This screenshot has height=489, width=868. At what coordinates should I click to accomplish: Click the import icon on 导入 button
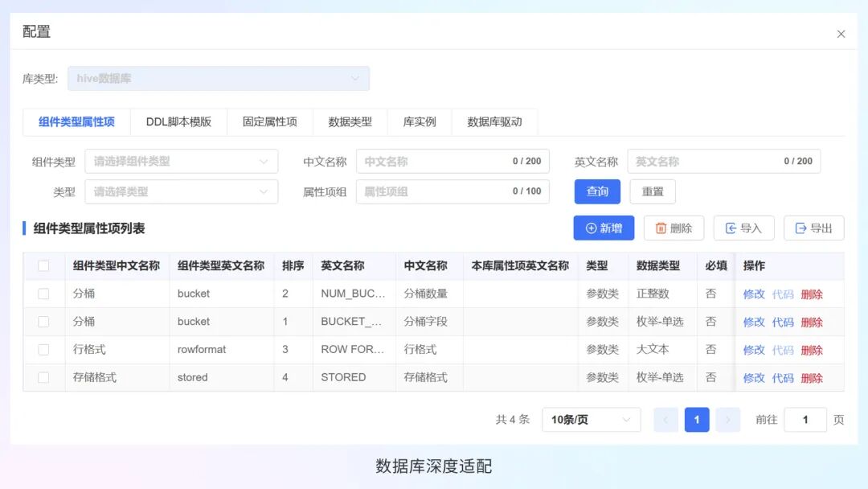pyautogui.click(x=732, y=228)
